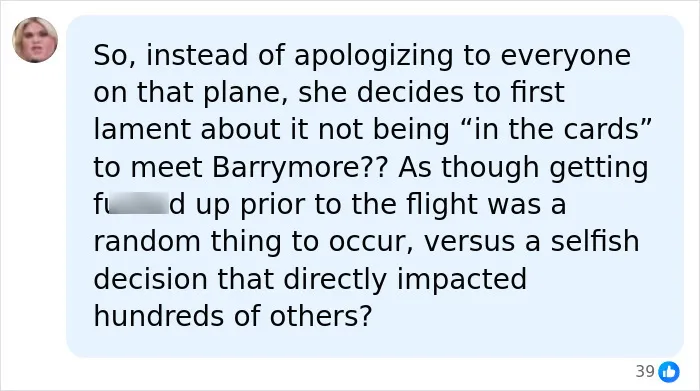The height and width of the screenshot is (391, 700).
Task: Click the word "apologizing" in the first line
Action: click(374, 57)
